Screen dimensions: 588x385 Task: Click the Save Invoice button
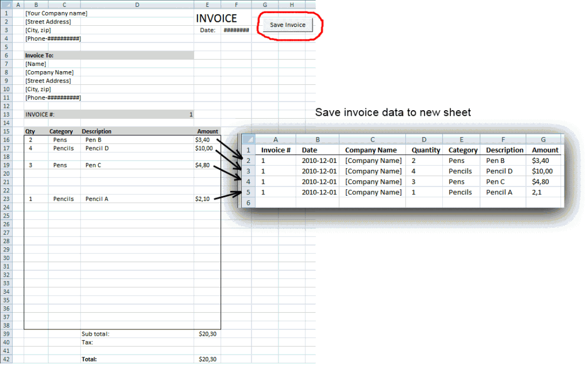tap(288, 25)
